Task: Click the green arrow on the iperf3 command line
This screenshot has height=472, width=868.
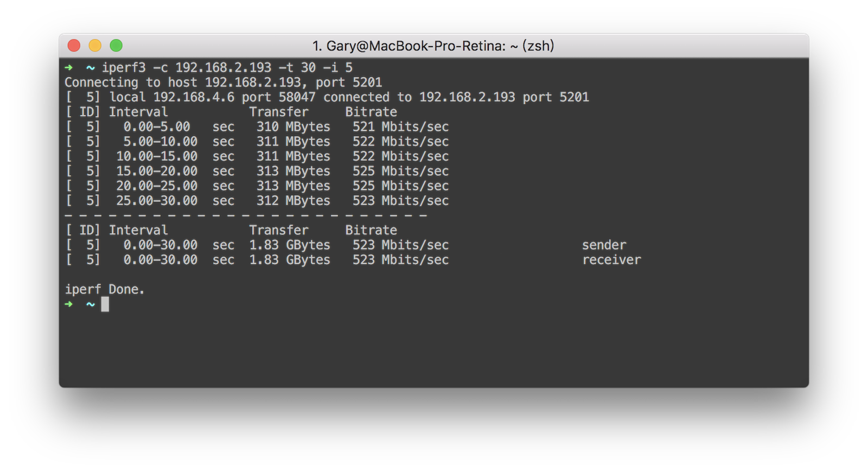Action: coord(68,68)
